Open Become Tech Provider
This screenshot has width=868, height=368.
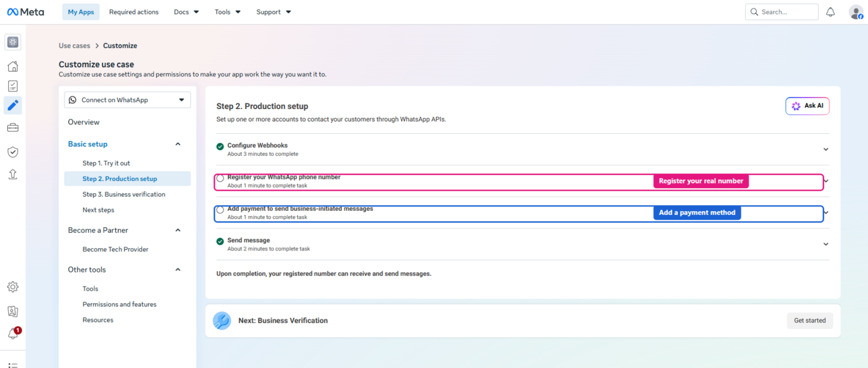(115, 249)
